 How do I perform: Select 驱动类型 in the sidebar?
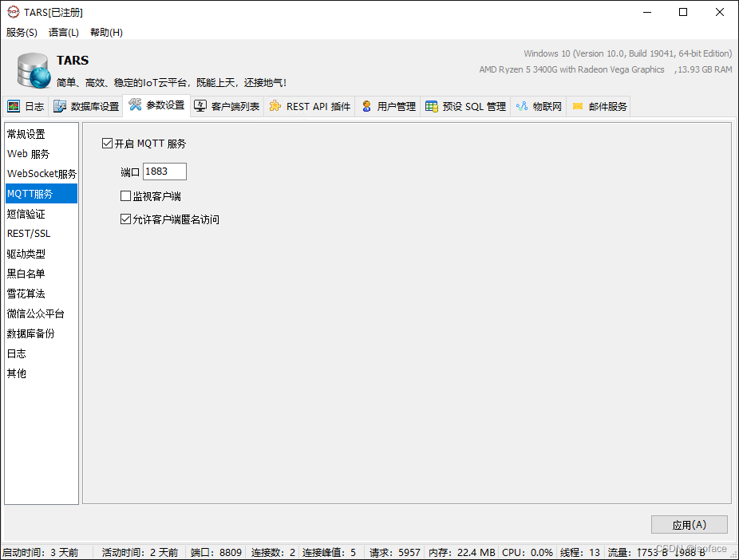pyautogui.click(x=41, y=254)
